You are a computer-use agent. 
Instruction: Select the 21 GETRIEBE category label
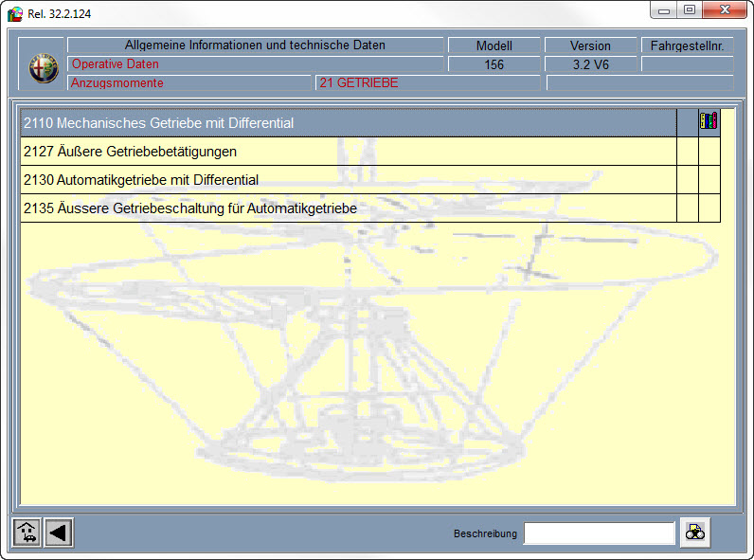359,83
